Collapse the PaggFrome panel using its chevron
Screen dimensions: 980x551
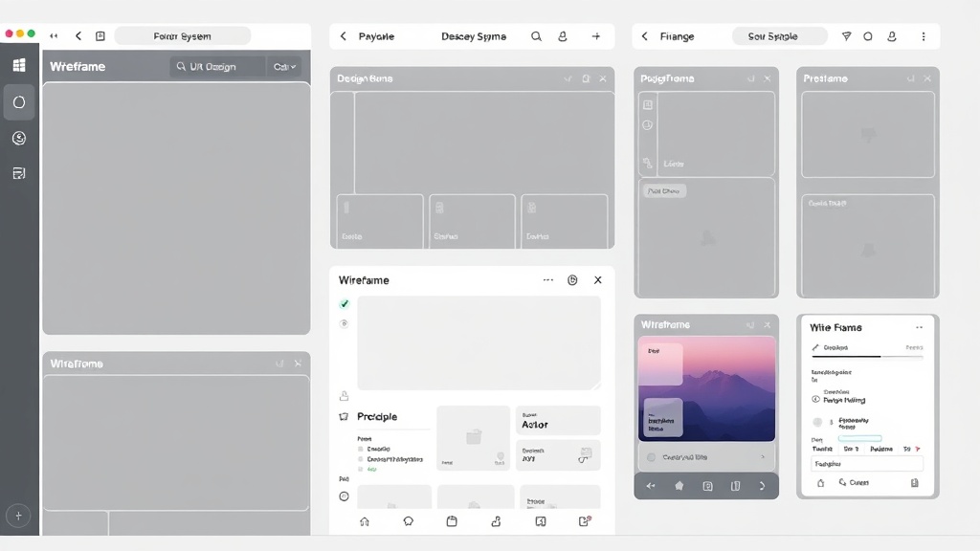750,78
